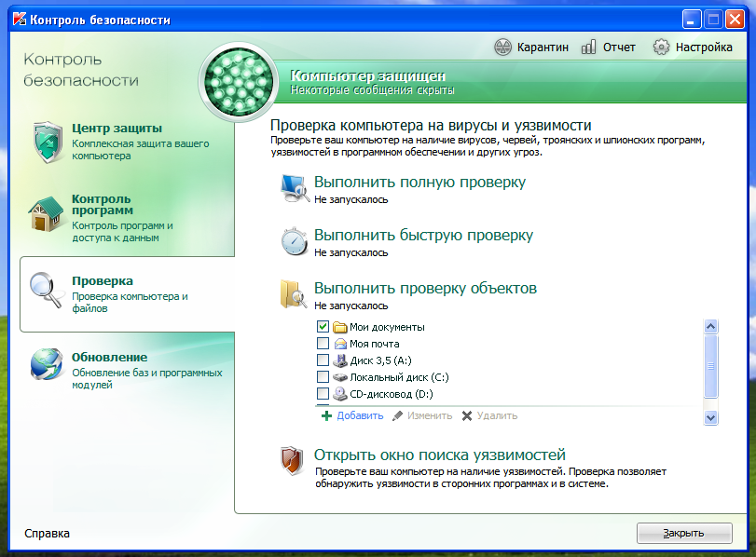The height and width of the screenshot is (557, 756).
Task: Click the floppy Диск 3,5 (A:) icon
Action: pyautogui.click(x=340, y=360)
